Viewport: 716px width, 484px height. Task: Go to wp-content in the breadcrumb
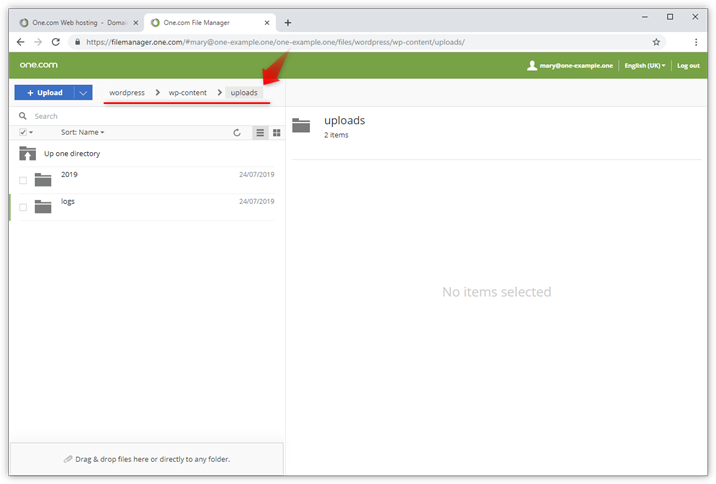click(187, 93)
